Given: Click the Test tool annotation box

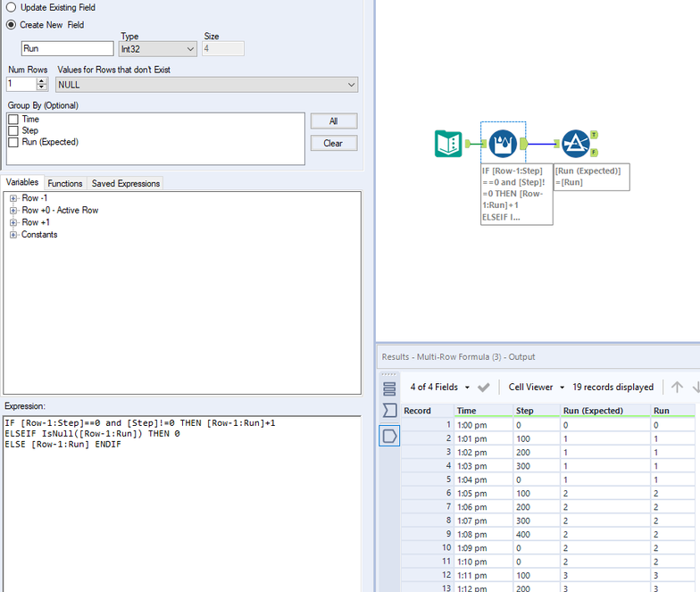Looking at the screenshot, I should pos(591,177).
